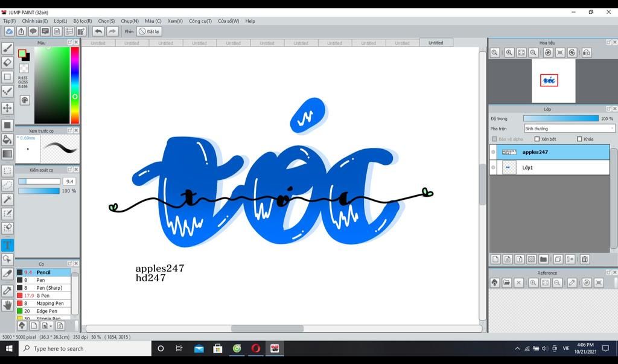
Task: Click the brush size value field 9.4
Action: pyautogui.click(x=69, y=182)
